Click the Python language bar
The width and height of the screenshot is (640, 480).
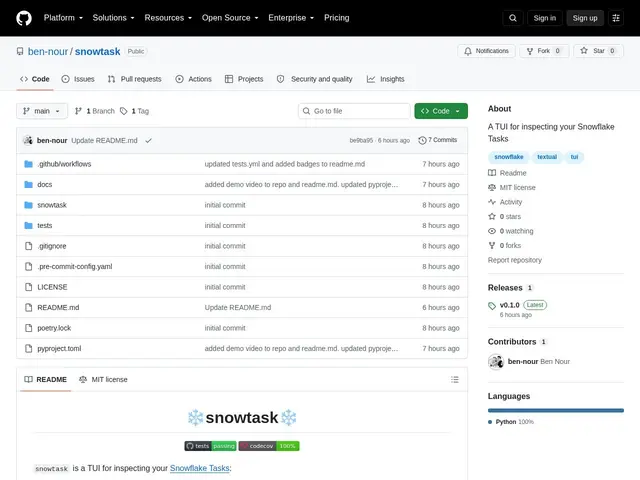tap(556, 411)
